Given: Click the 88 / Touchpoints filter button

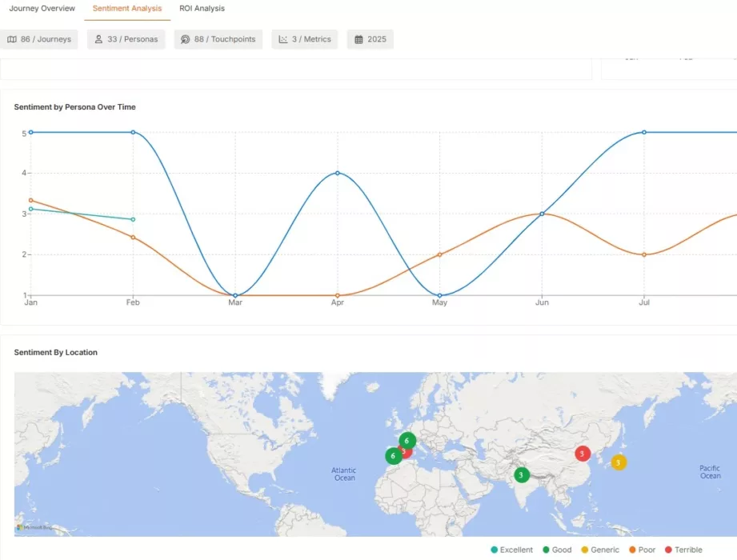Looking at the screenshot, I should click(218, 38).
